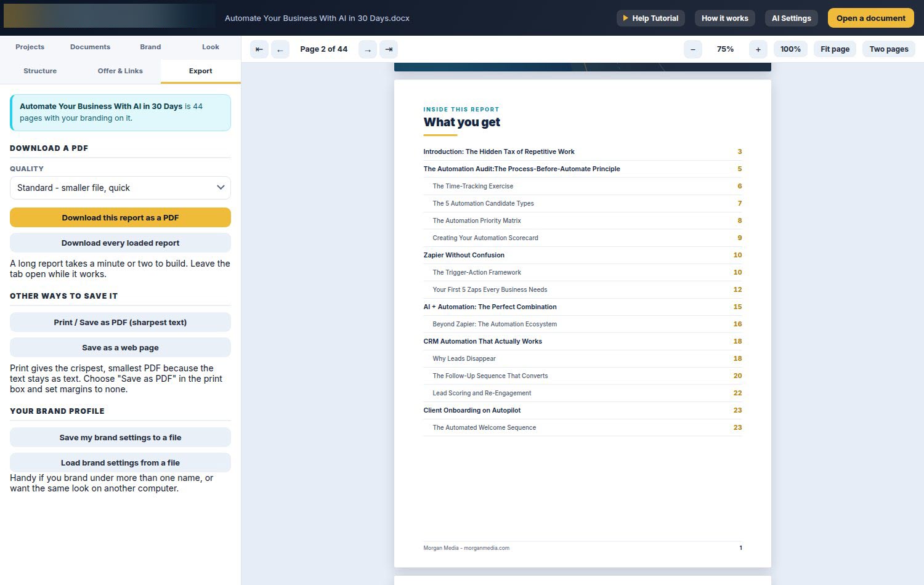Go to the next page arrow

click(368, 49)
